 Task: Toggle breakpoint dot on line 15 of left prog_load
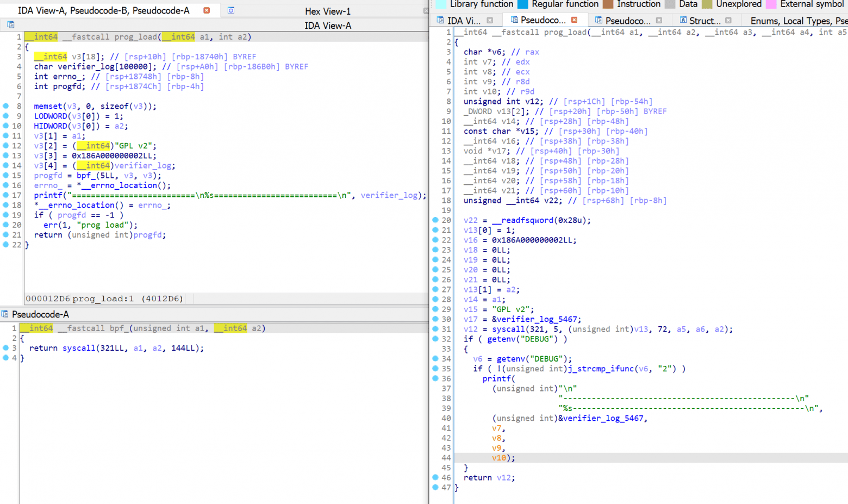6,175
